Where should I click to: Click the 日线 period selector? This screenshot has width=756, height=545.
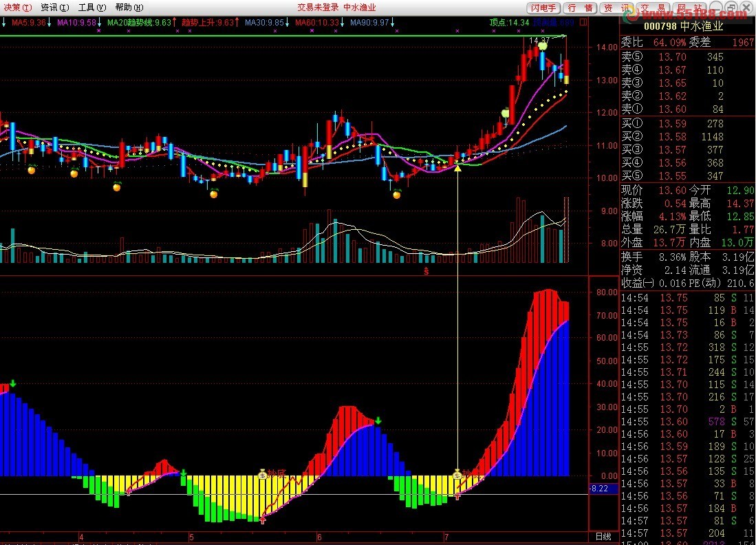pyautogui.click(x=603, y=536)
